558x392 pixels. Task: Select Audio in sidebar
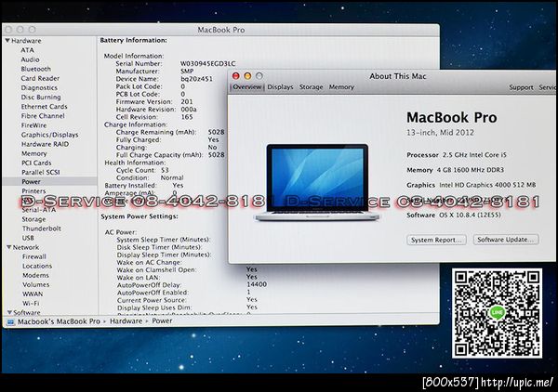click(31, 59)
